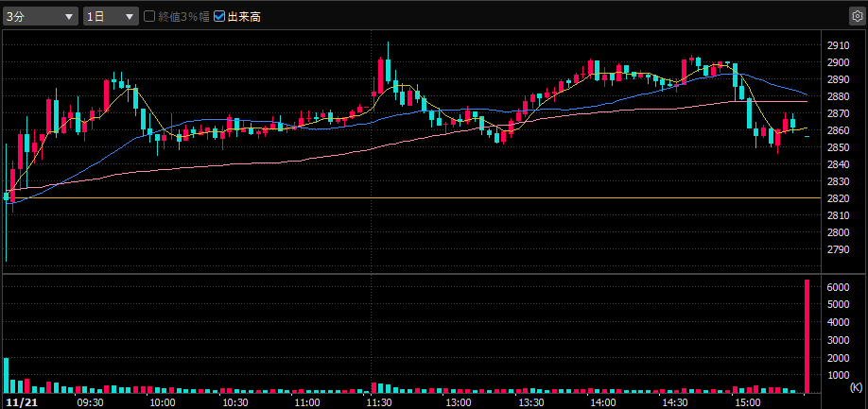Image resolution: width=868 pixels, height=409 pixels.
Task: Enable the 終値3%幅 checkbox
Action: (x=149, y=16)
